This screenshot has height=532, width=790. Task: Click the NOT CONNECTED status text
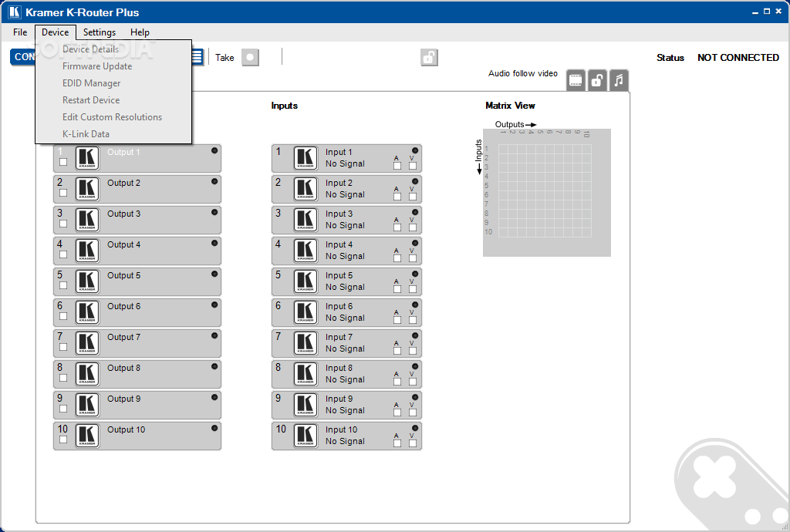point(738,57)
